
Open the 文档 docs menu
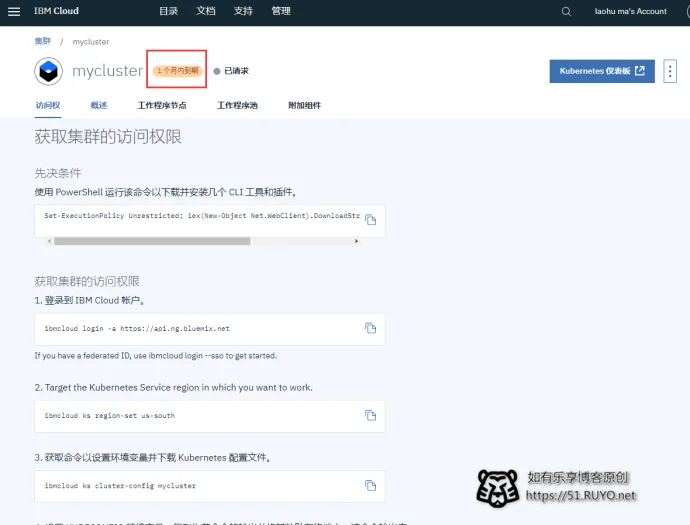point(206,11)
